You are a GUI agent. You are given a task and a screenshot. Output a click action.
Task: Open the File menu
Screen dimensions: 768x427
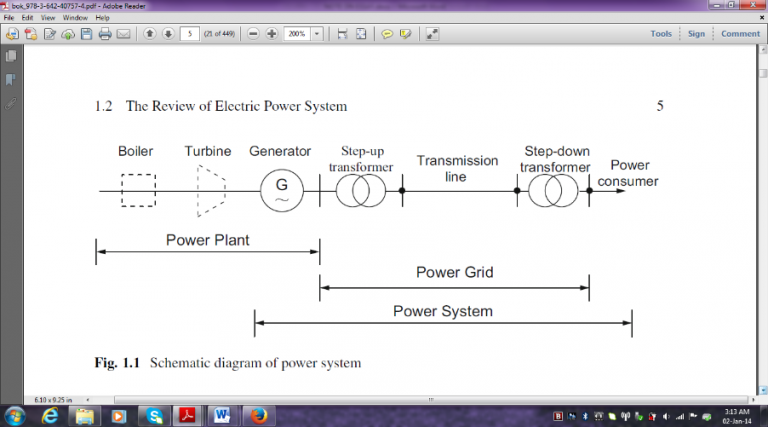pyautogui.click(x=10, y=18)
